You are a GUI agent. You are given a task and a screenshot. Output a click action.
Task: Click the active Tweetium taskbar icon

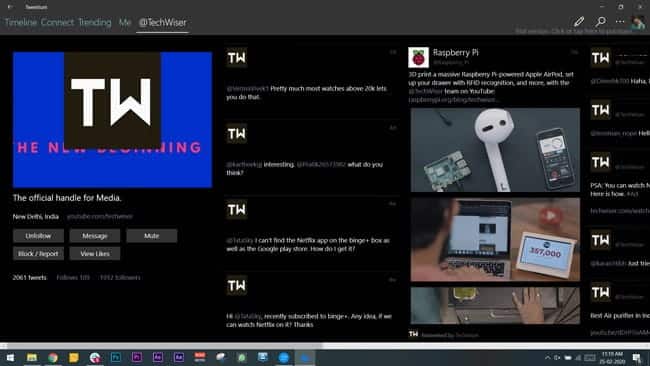pos(305,357)
